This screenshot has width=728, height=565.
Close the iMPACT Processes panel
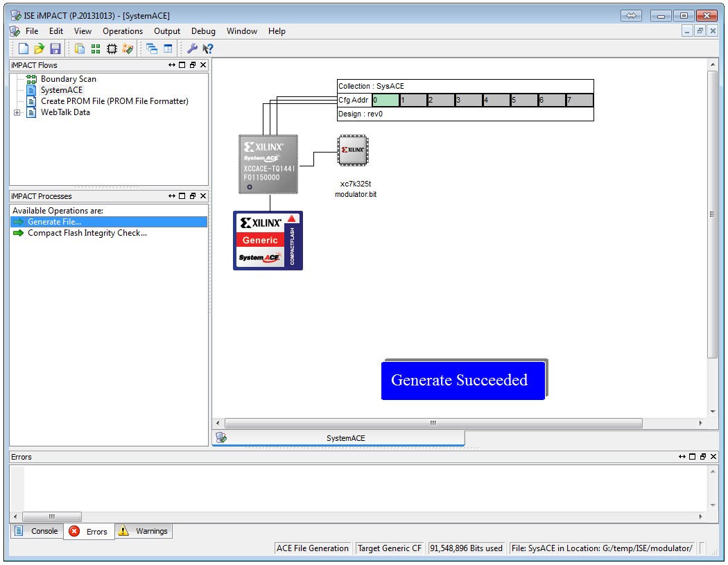[x=203, y=196]
